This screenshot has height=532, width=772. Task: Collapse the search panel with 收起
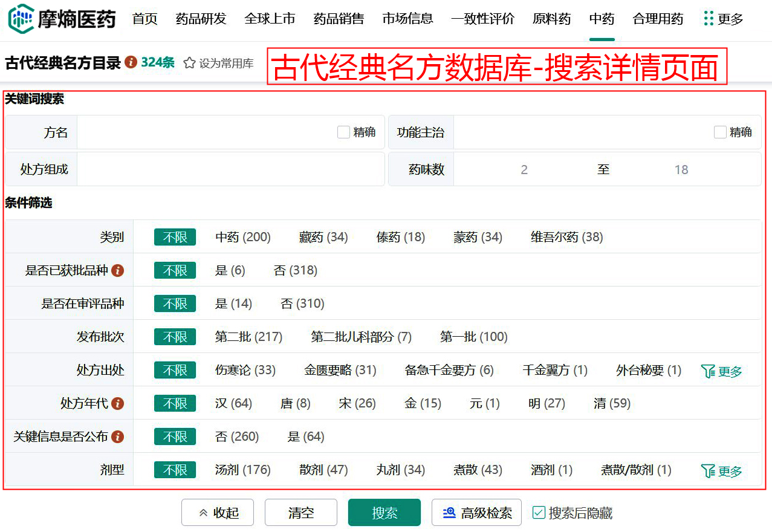tap(218, 513)
